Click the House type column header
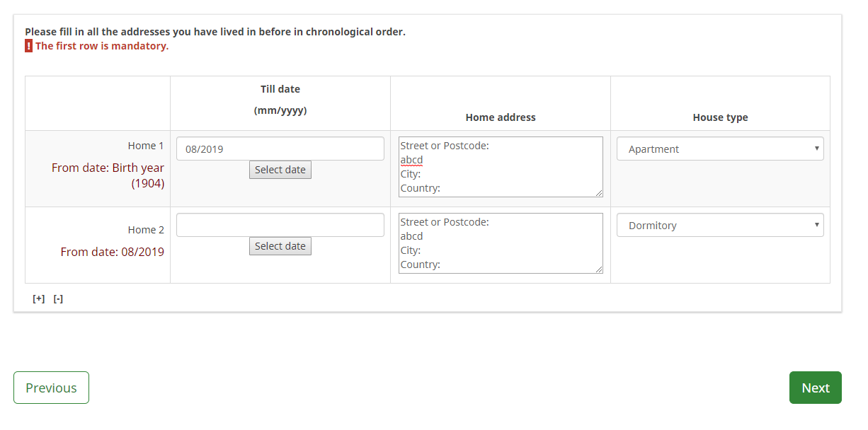The image size is (868, 430). pyautogui.click(x=720, y=117)
